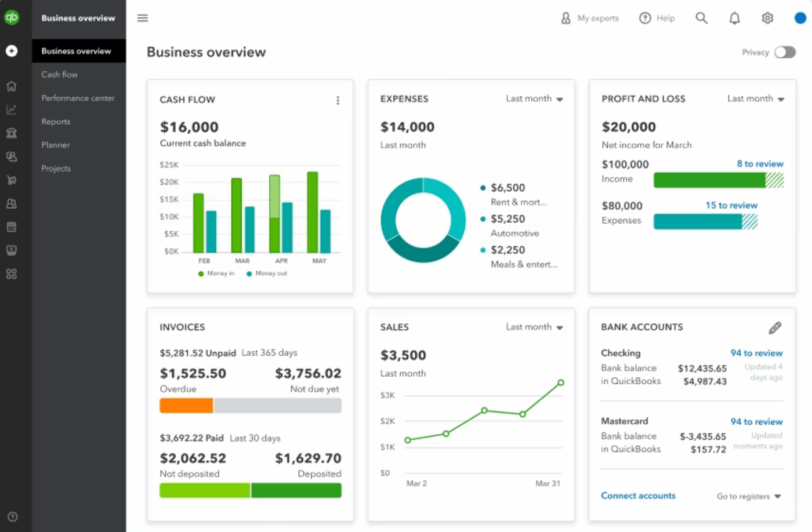Screen dimensions: 812x532
Task: Open the Cash flow section from the sidebar
Action: tap(59, 74)
